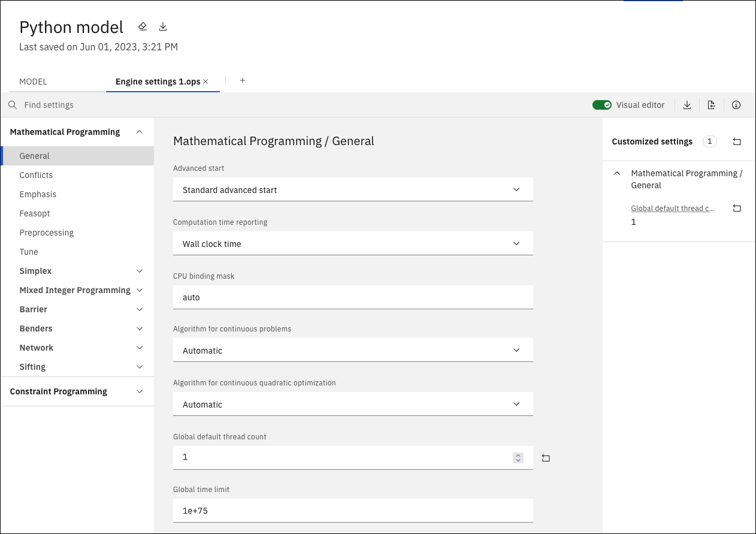Screen dimensions: 756x534
Task: Click the eraser icon beside Python model title
Action: point(143,27)
